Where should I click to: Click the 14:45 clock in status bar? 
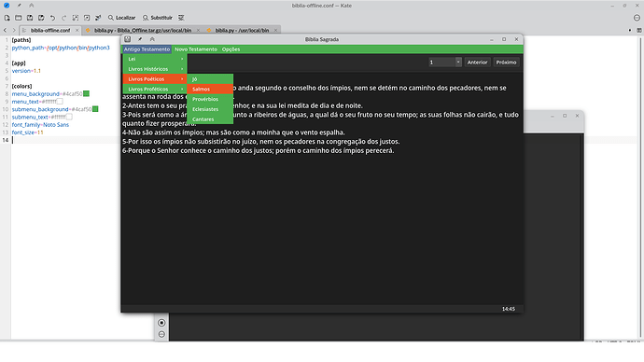pos(509,309)
